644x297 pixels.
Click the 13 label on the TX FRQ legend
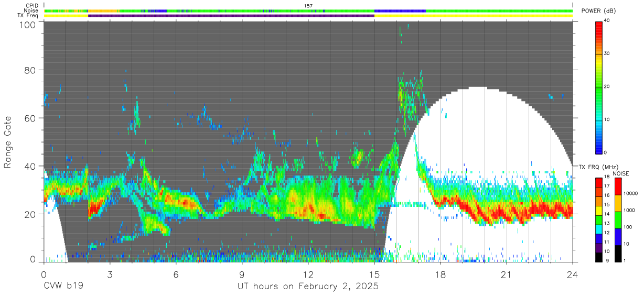pyautogui.click(x=607, y=223)
